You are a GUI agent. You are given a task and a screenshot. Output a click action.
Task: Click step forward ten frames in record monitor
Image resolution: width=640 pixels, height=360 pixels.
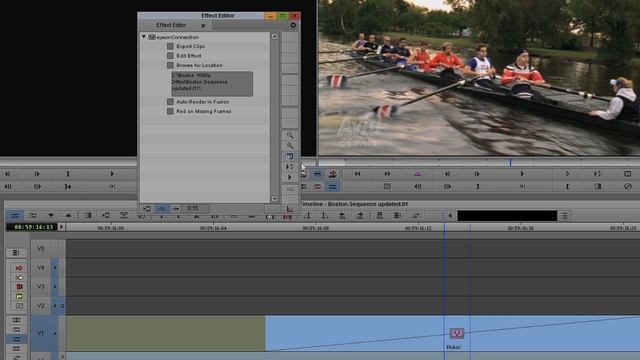click(x=447, y=187)
